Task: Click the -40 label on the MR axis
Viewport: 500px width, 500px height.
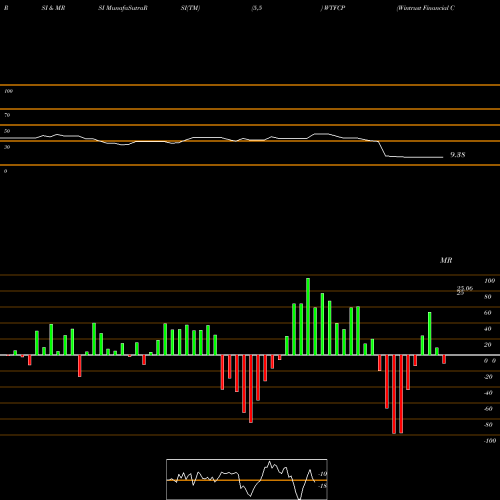Action: pos(488,393)
